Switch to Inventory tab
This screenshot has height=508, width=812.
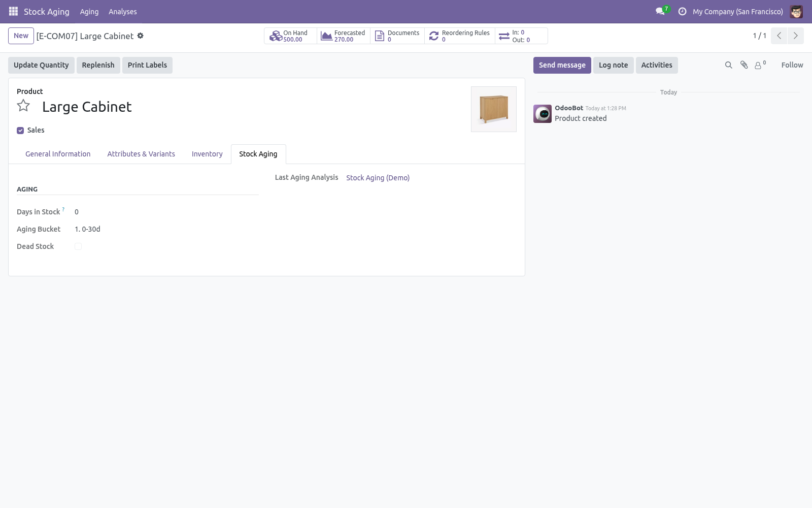pyautogui.click(x=207, y=154)
